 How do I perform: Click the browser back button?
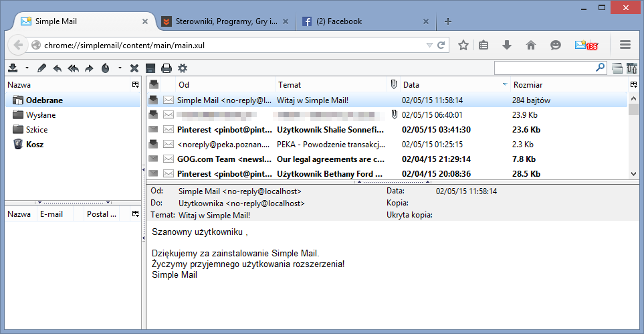17,45
